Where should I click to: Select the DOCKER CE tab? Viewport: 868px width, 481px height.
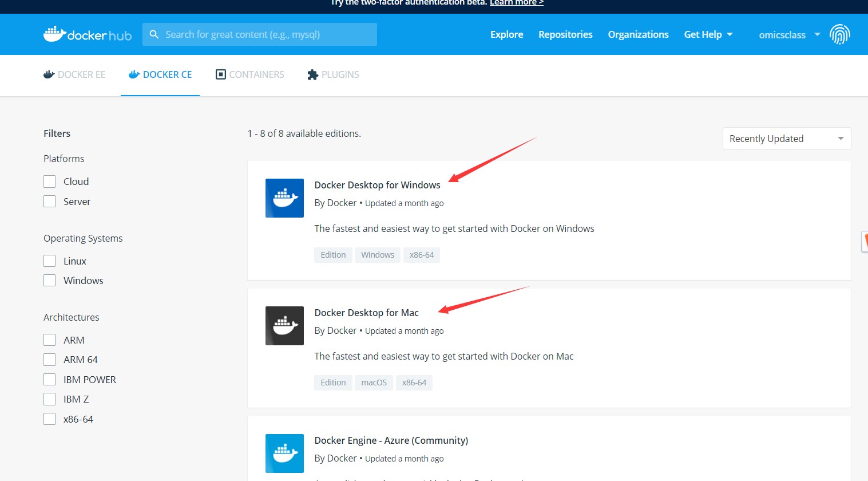pos(160,74)
